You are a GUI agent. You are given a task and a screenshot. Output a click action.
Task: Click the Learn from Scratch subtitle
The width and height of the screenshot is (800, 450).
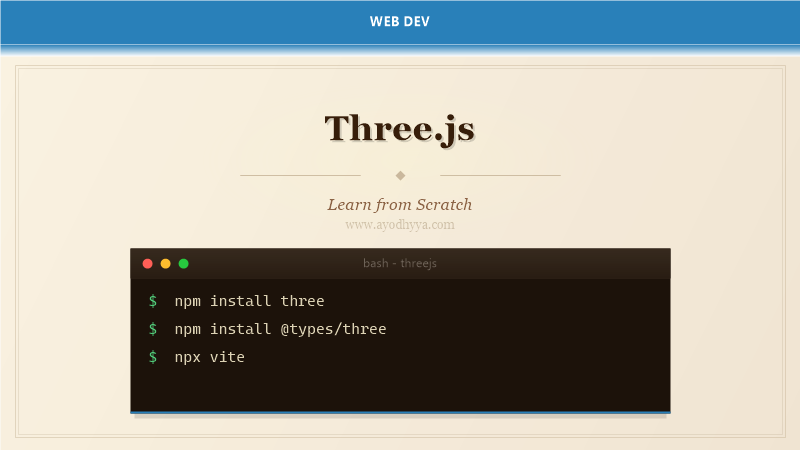[x=400, y=205]
